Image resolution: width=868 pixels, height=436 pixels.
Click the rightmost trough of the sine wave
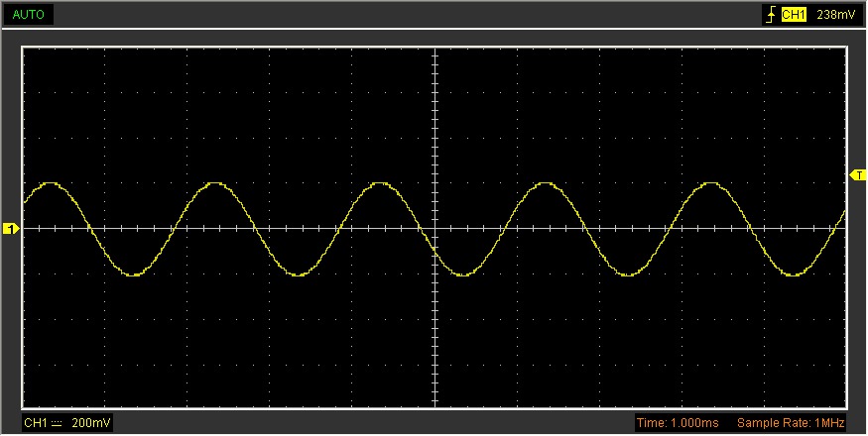pos(792,274)
